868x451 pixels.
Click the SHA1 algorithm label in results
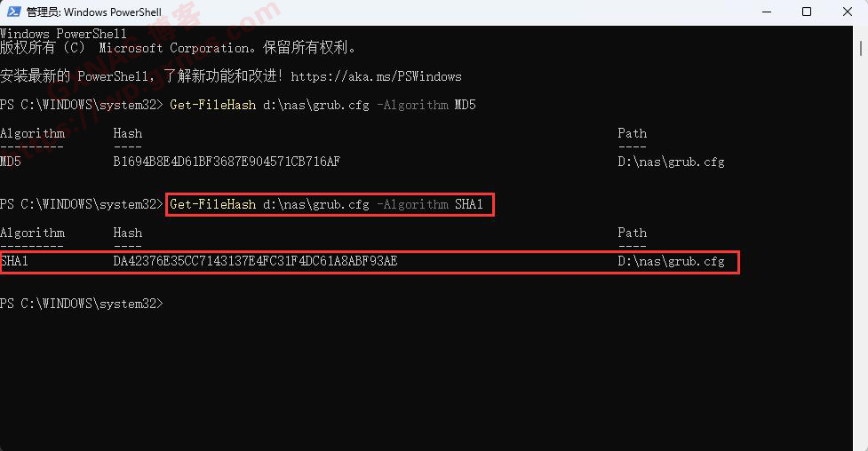click(x=14, y=261)
